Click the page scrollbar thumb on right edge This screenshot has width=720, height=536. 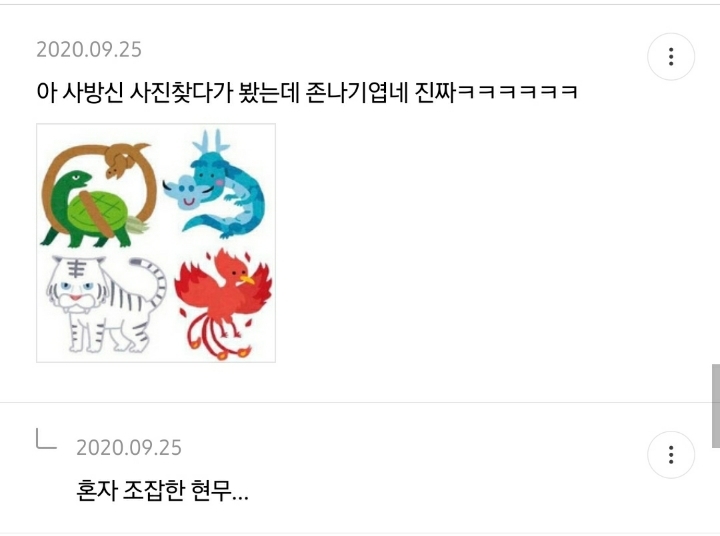715,406
